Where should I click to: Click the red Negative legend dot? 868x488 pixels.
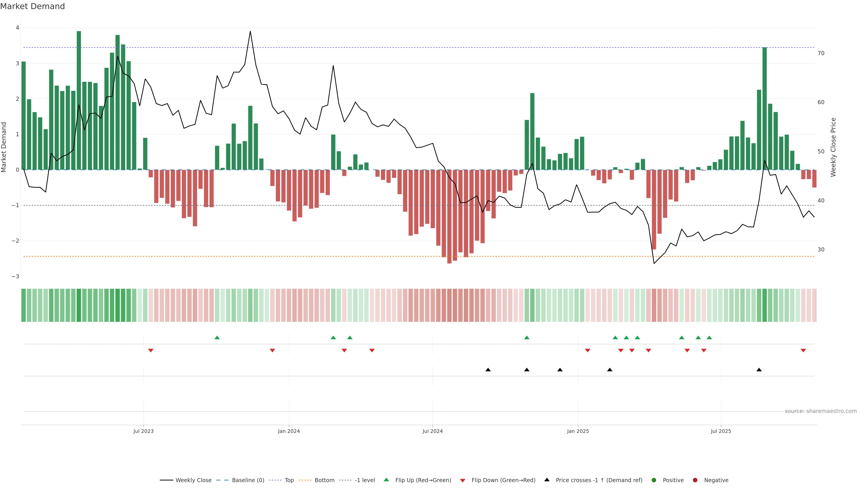pos(695,480)
